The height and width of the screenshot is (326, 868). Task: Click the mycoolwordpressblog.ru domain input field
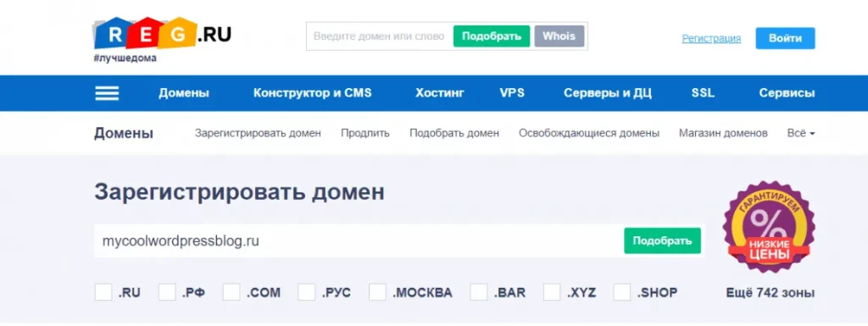tap(359, 241)
